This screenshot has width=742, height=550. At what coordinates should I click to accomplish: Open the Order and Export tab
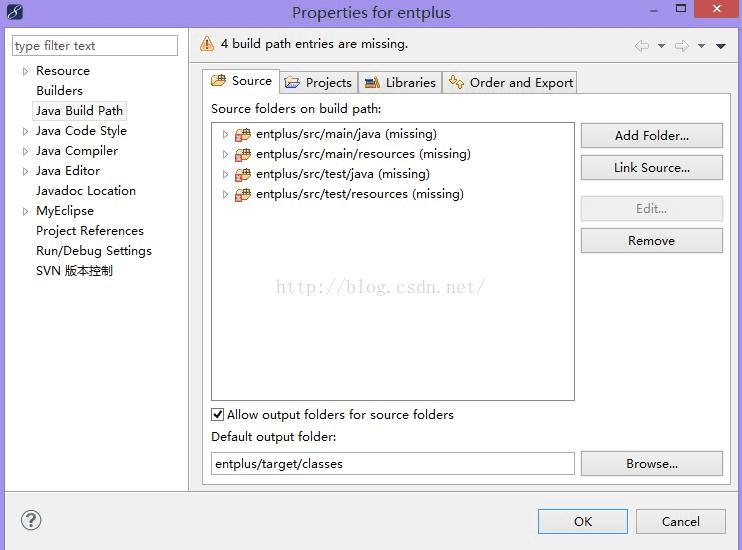[512, 82]
